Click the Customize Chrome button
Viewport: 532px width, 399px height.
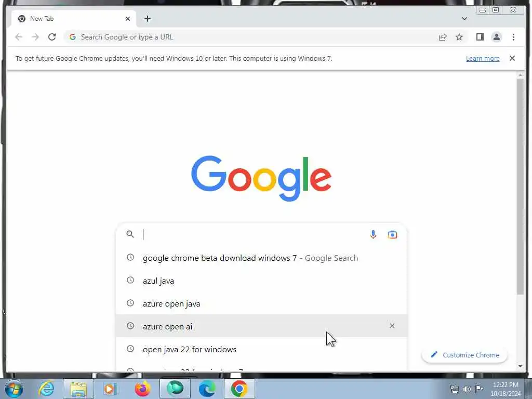click(x=464, y=355)
